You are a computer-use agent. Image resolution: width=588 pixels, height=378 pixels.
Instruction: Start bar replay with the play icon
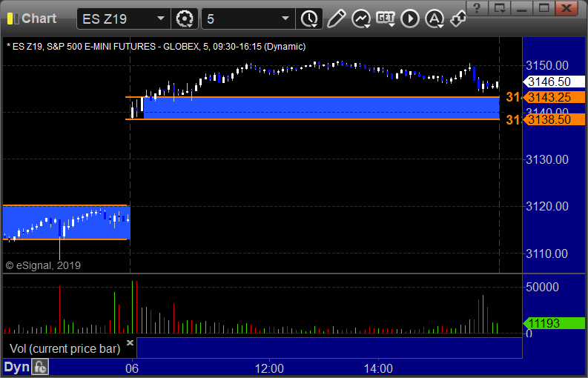(x=410, y=19)
